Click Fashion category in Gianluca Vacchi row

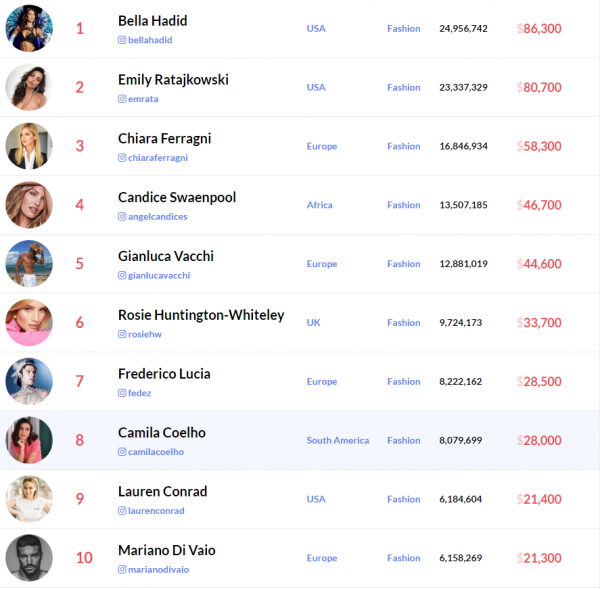(404, 264)
